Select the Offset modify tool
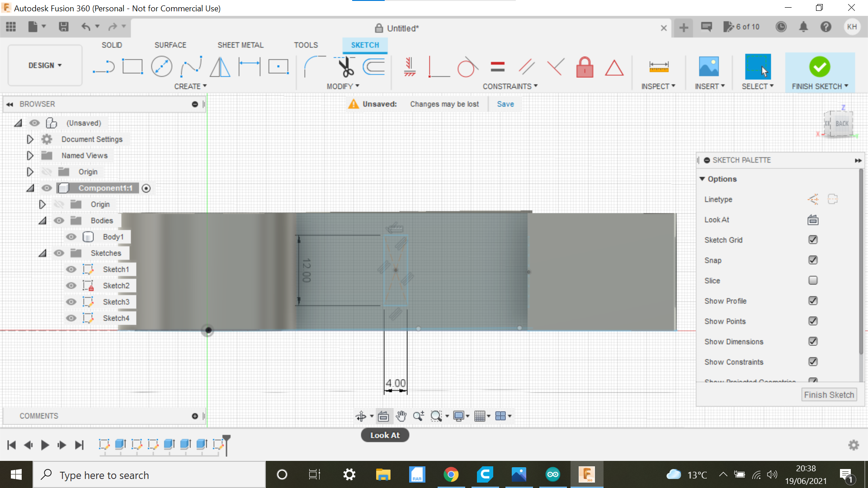The height and width of the screenshot is (488, 868). click(374, 67)
